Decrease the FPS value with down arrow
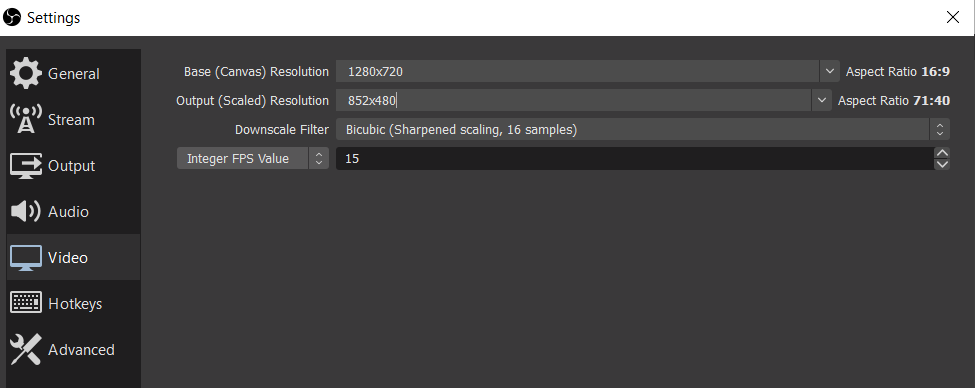Image resolution: width=975 pixels, height=388 pixels. click(x=942, y=164)
